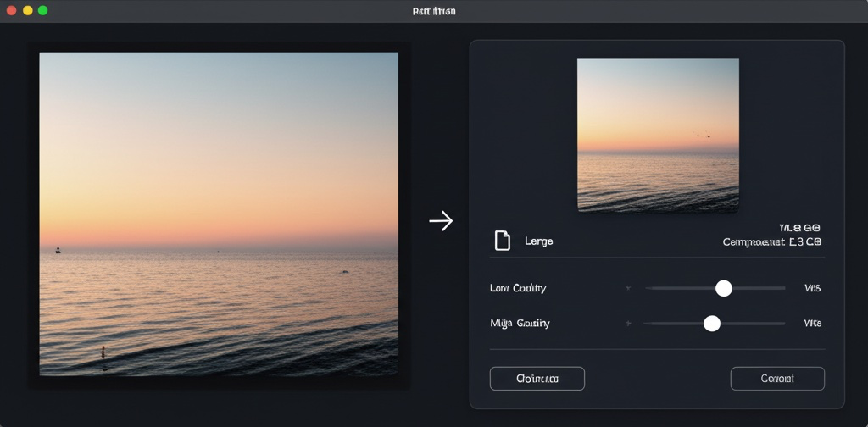Viewport: 868px width, 427px height.
Task: Select the large original sunset image
Action: (219, 213)
